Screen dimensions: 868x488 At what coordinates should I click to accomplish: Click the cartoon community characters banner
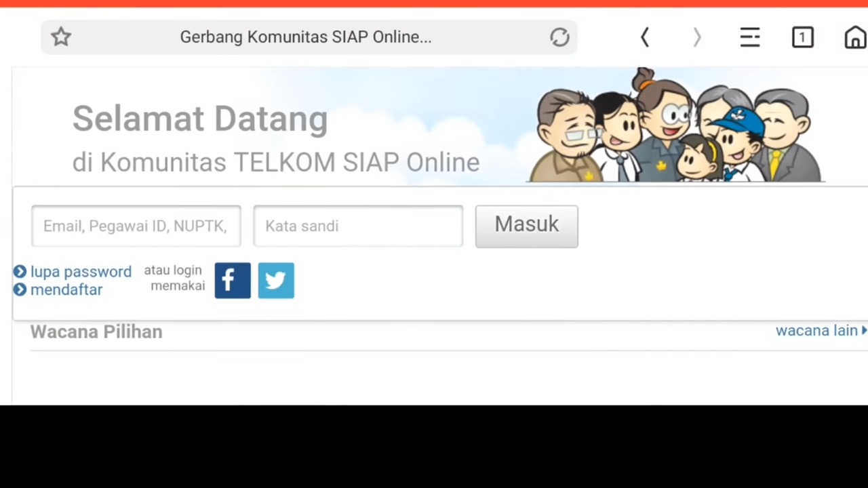(x=677, y=125)
